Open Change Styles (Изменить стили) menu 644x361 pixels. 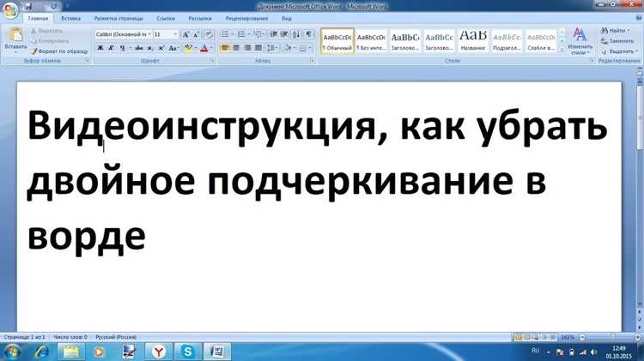coord(580,41)
